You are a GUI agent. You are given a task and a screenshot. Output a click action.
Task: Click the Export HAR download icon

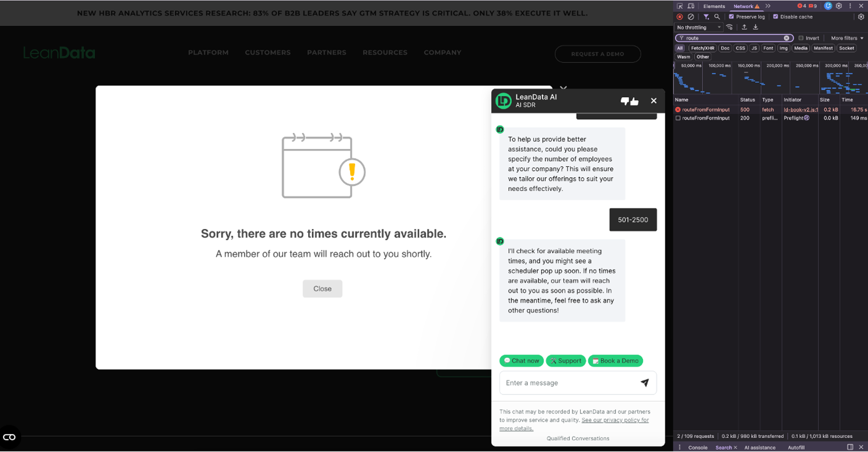[x=755, y=27]
